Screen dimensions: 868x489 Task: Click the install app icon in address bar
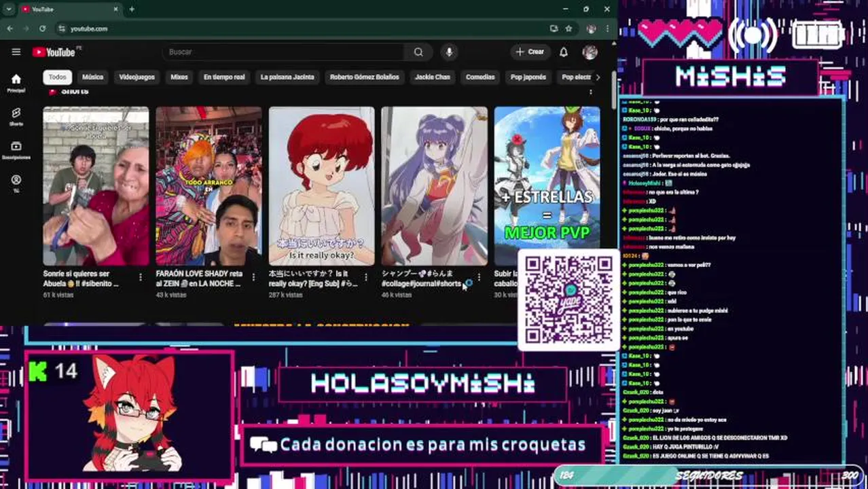click(554, 29)
